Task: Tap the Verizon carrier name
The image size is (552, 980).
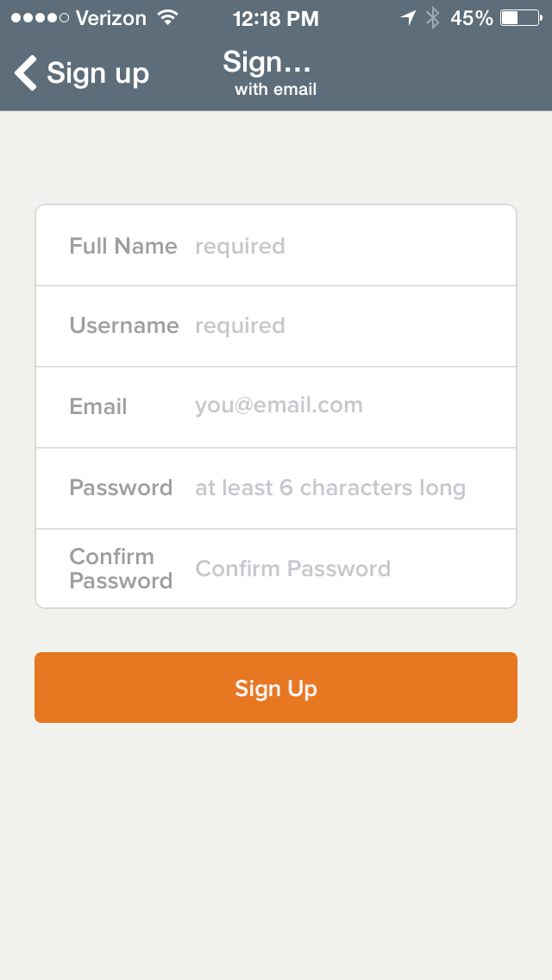Action: point(111,17)
